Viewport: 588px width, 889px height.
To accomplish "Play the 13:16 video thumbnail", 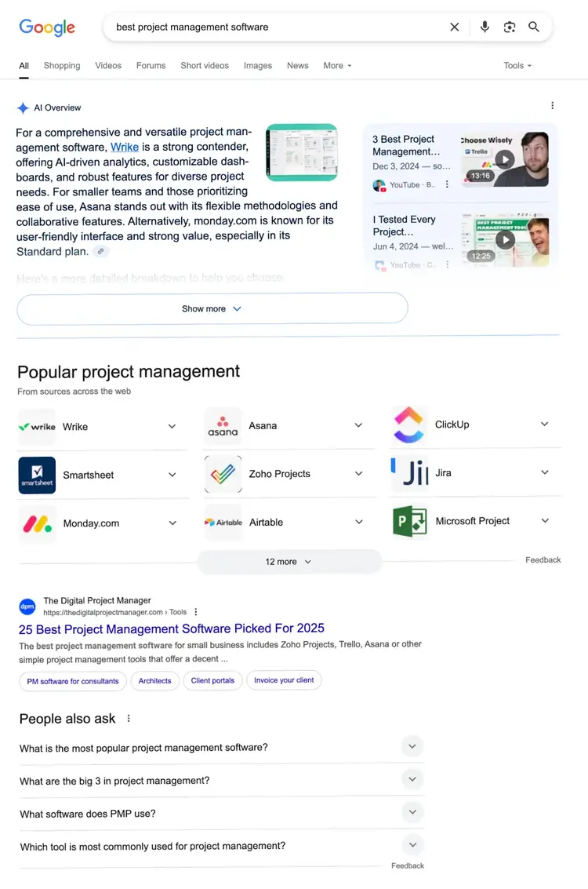I will point(505,159).
